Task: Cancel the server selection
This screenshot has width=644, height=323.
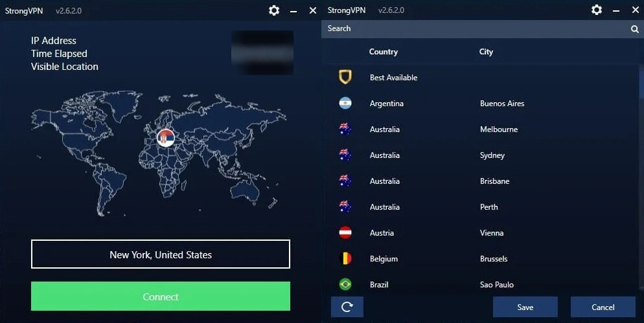Action: point(603,307)
